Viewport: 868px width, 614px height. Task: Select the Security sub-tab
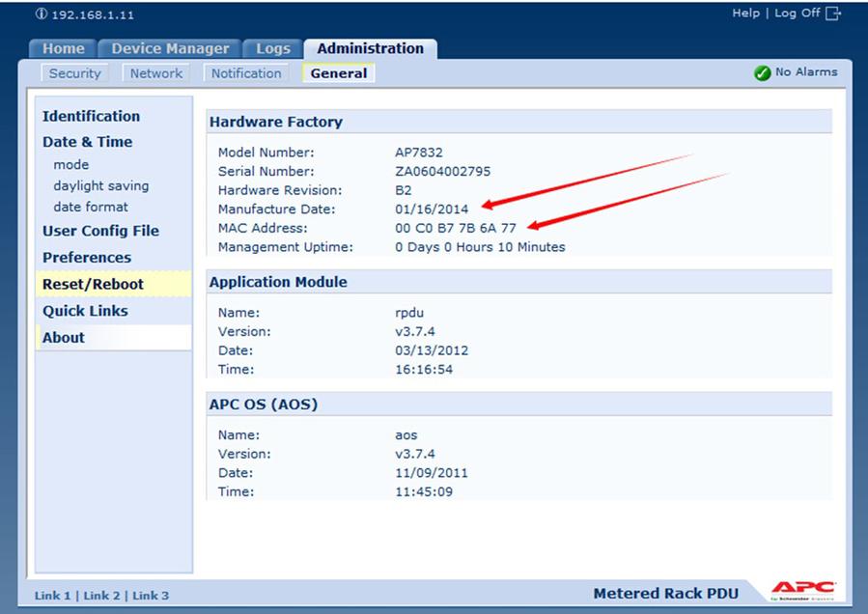[74, 73]
